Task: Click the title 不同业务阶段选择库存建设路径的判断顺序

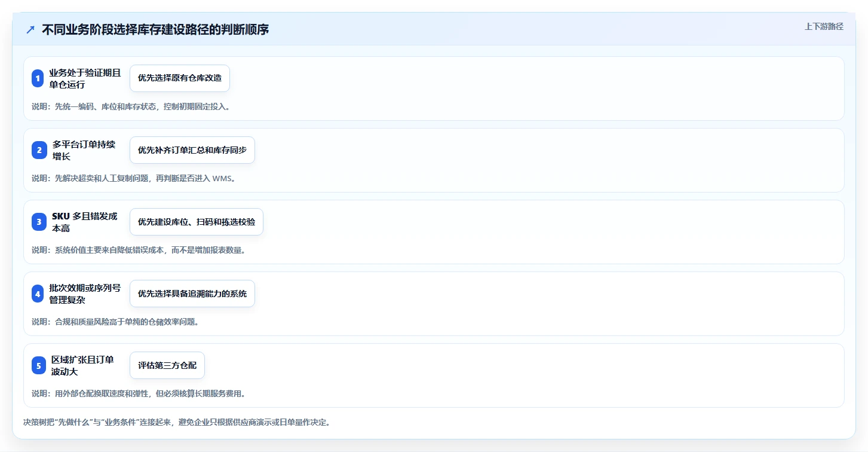Action: (155, 30)
